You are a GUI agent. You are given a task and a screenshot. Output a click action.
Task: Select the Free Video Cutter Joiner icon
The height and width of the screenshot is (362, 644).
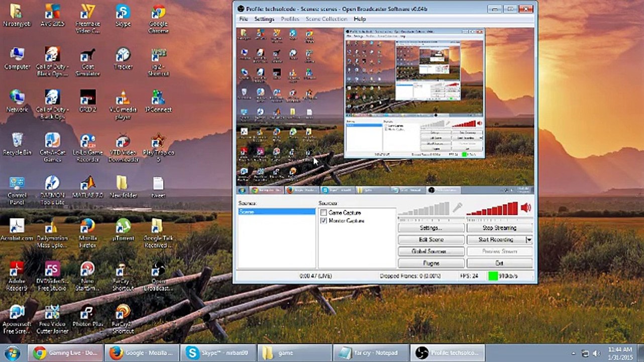click(52, 319)
